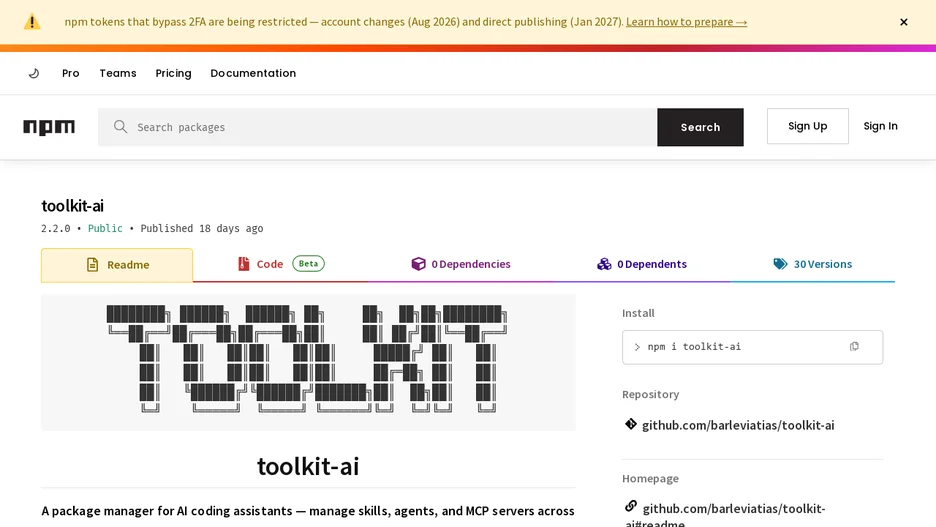Switch to the Code tab

(281, 264)
